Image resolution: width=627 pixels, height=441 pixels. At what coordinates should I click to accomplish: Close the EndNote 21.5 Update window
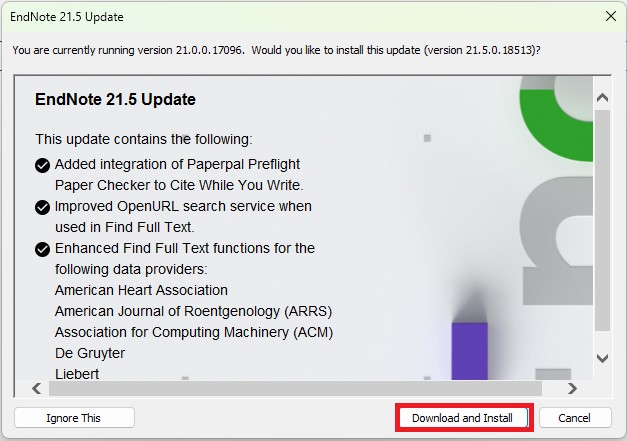(x=610, y=16)
